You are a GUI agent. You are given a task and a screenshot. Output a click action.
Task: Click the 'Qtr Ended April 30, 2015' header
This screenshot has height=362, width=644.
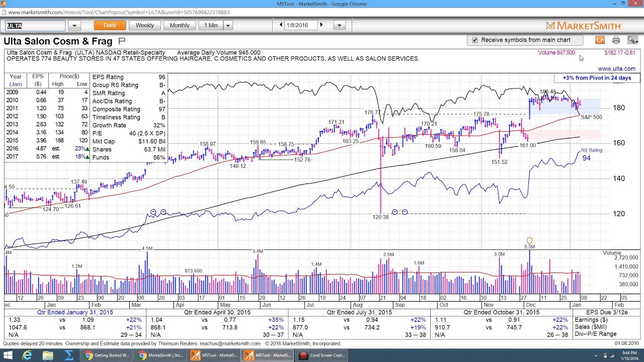point(217,312)
